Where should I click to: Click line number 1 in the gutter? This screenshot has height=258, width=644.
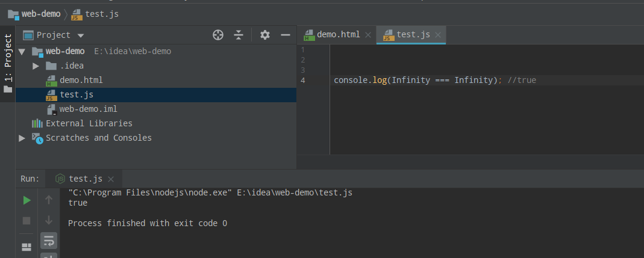pyautogui.click(x=302, y=50)
